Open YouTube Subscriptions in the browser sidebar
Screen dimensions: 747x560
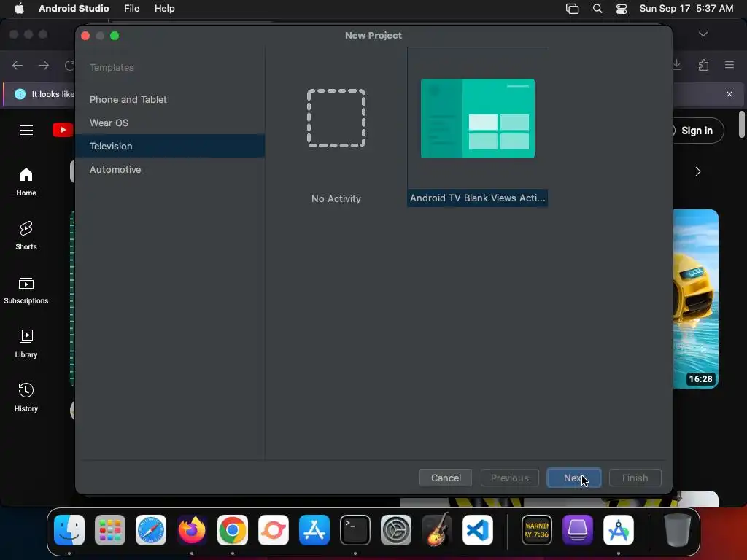pyautogui.click(x=26, y=289)
